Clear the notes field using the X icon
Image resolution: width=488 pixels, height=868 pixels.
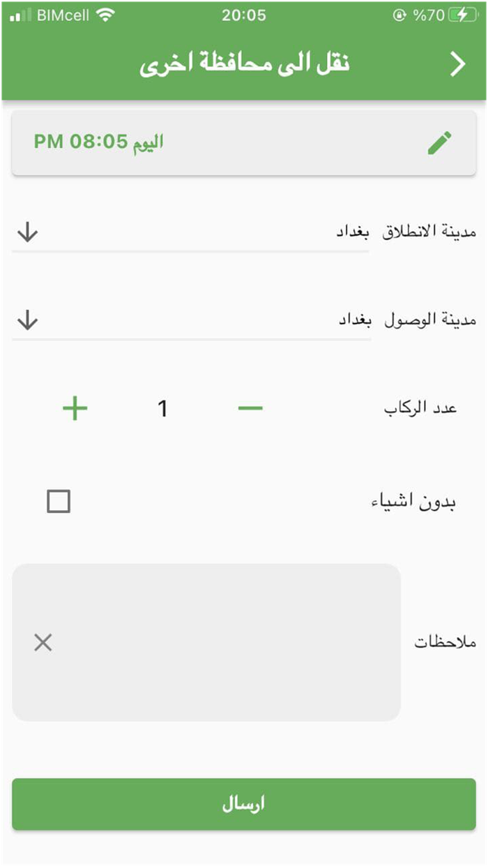(43, 642)
